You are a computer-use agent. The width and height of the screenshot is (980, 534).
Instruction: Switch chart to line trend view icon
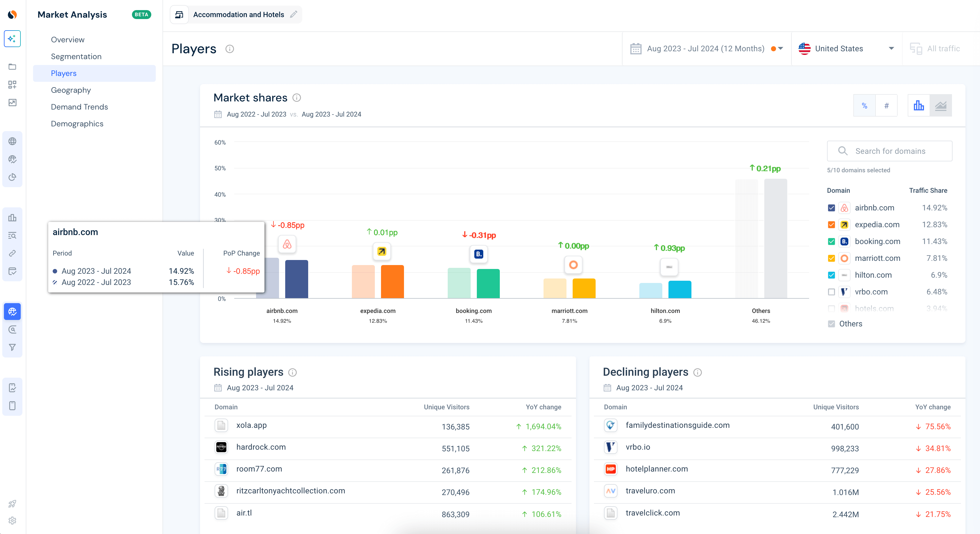click(940, 105)
